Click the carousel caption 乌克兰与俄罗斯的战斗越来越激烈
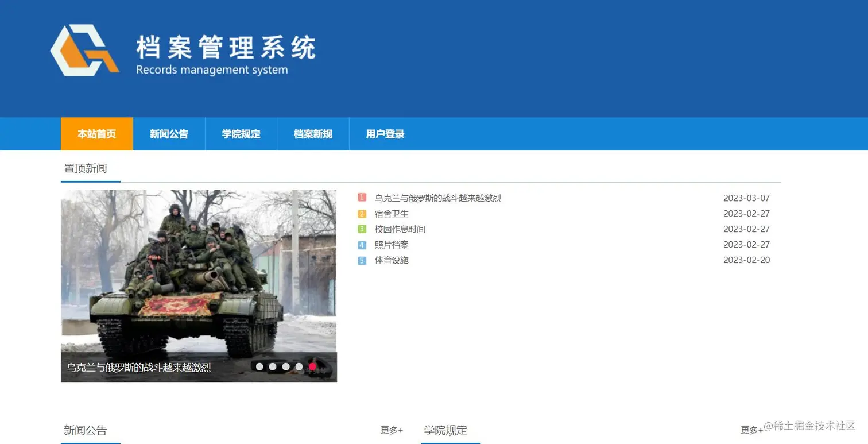868x444 pixels. [139, 367]
